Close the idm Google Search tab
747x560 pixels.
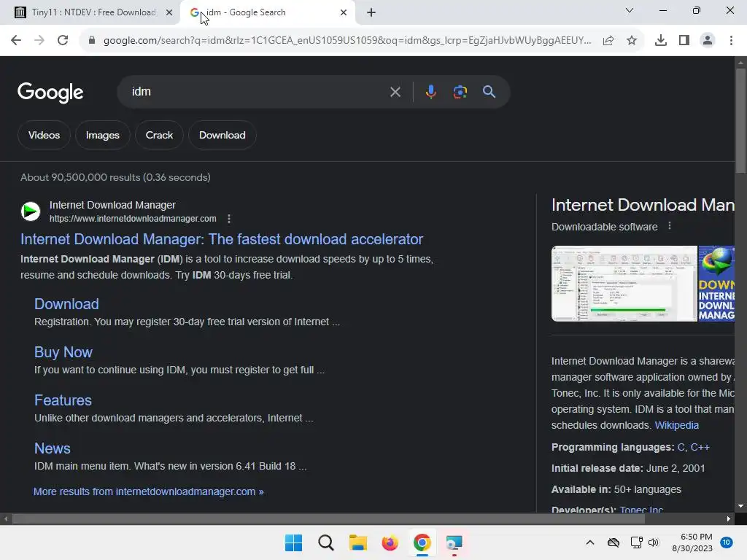point(344,12)
